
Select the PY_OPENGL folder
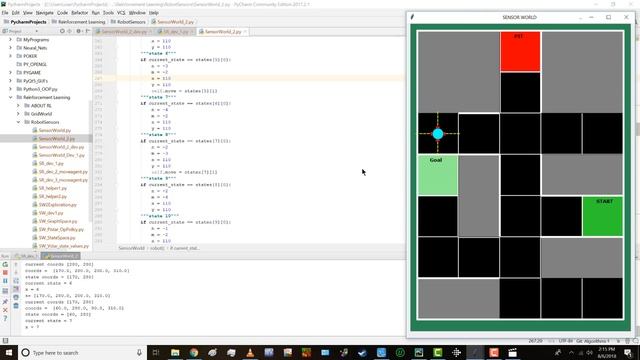tap(35, 64)
